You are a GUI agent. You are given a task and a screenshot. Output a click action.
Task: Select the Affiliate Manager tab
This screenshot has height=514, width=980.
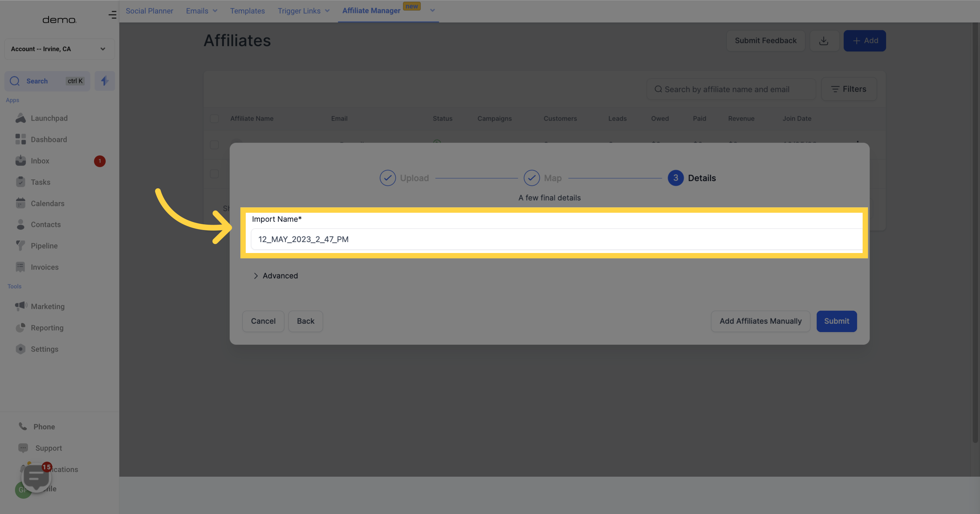coord(371,11)
